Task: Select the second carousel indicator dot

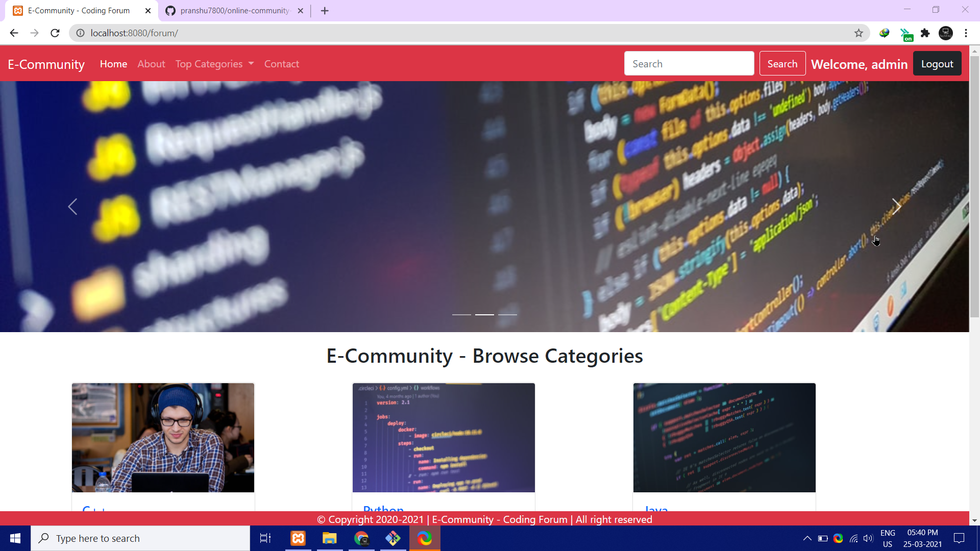Action: click(x=484, y=315)
